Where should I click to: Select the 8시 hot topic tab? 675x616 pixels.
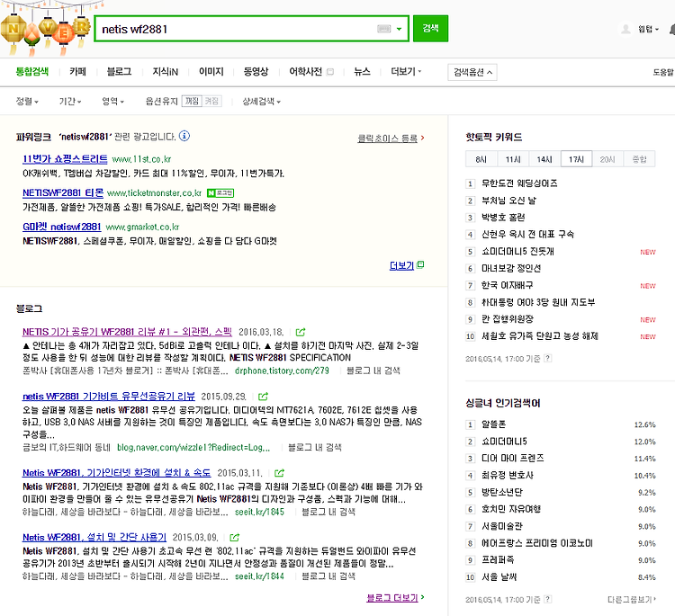point(481,159)
